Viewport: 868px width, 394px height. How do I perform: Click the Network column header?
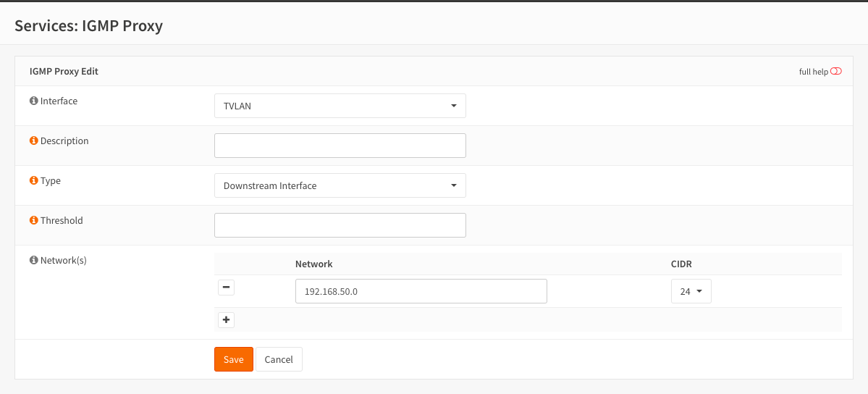tap(313, 264)
